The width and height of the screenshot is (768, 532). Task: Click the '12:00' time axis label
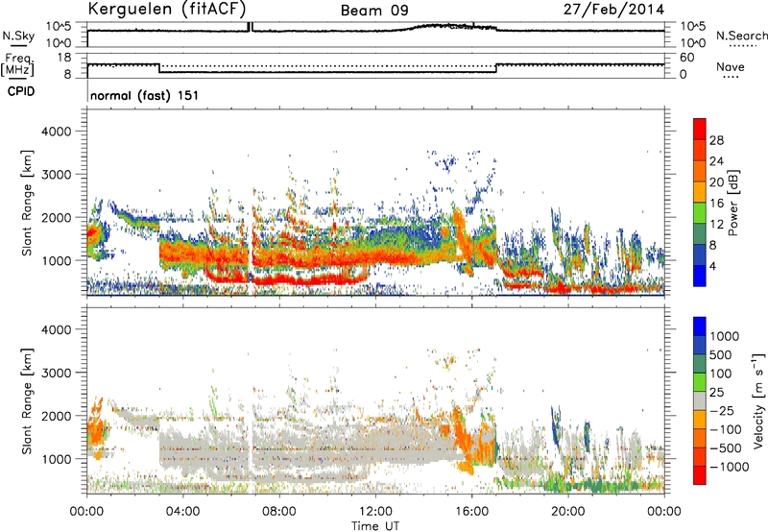375,512
